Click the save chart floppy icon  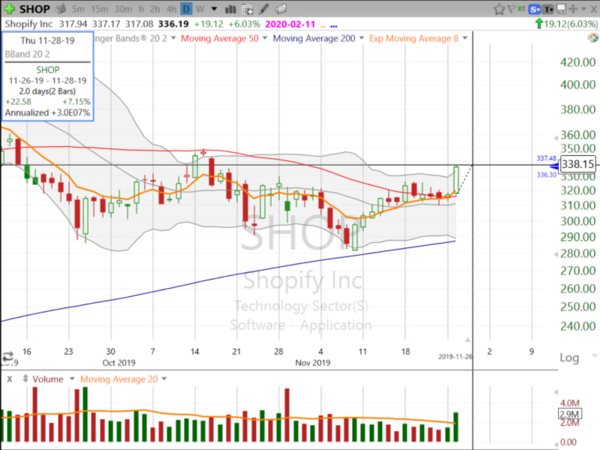[x=561, y=9]
